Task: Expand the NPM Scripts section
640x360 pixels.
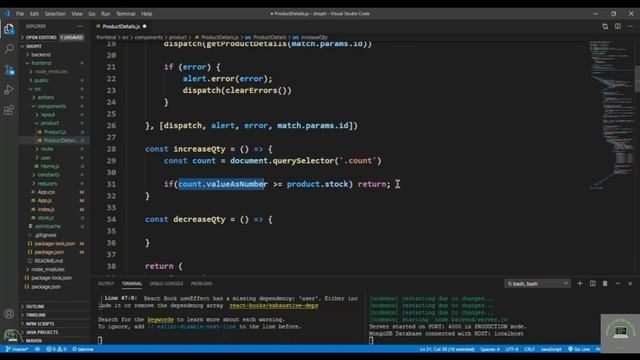Action: (x=54, y=323)
